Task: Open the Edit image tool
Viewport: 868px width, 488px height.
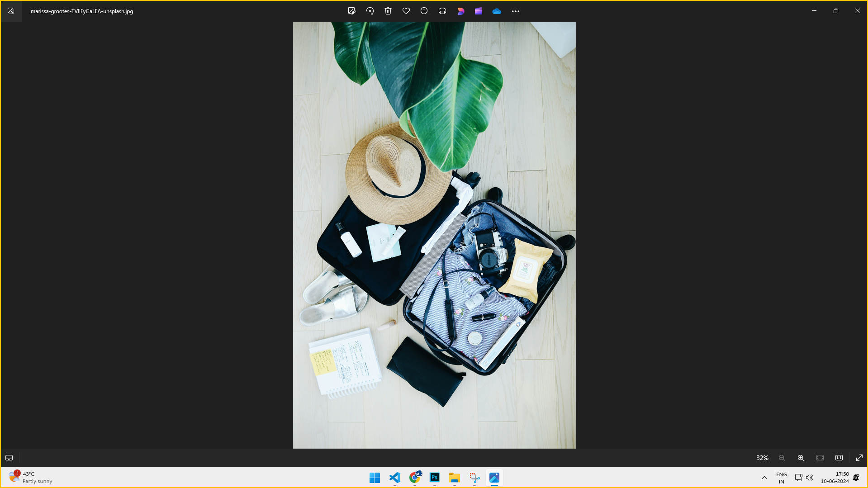Action: [351, 11]
